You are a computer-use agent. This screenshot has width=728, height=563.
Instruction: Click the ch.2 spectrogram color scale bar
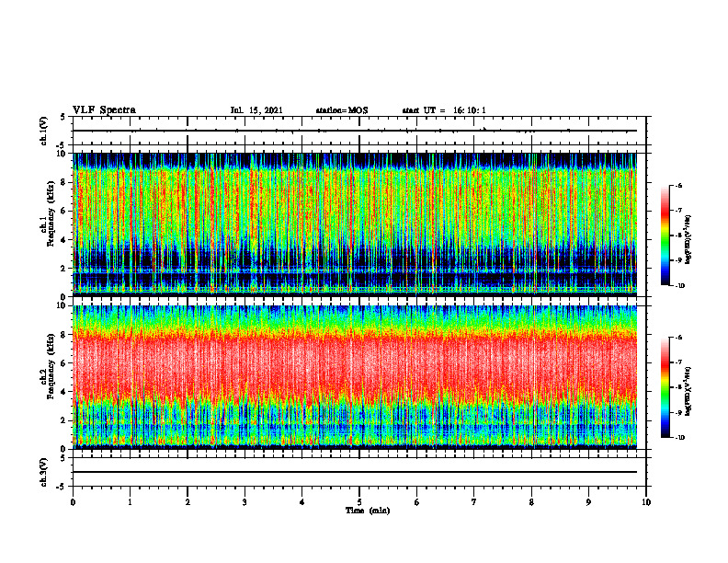(x=665, y=387)
